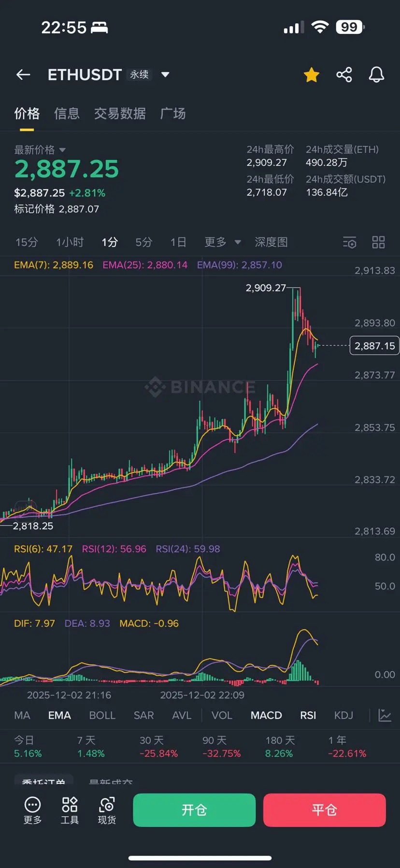400x868 pixels.
Task: Toggle the yellow favorite star
Action: pos(312,74)
